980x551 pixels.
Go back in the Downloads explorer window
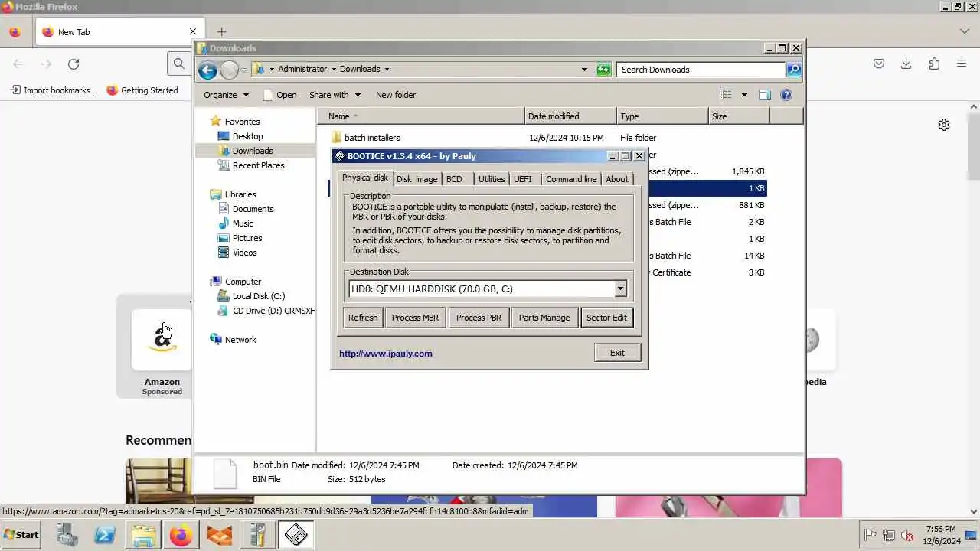click(207, 70)
